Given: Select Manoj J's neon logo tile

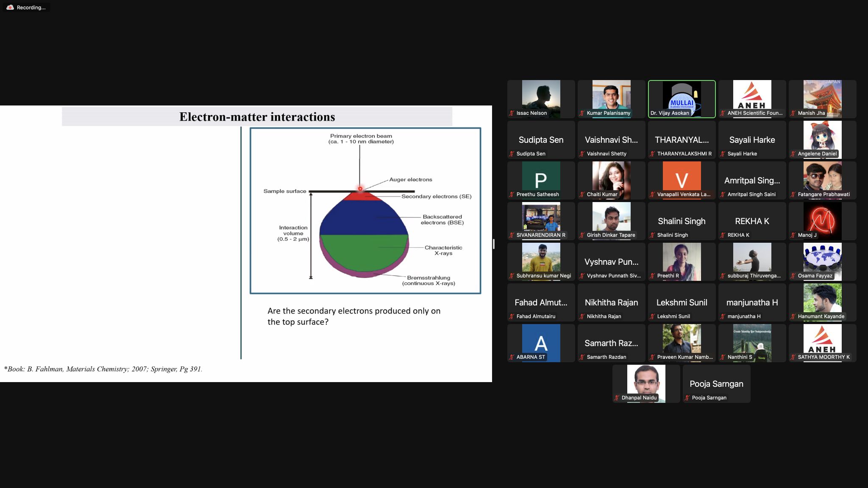Looking at the screenshot, I should 822,219.
